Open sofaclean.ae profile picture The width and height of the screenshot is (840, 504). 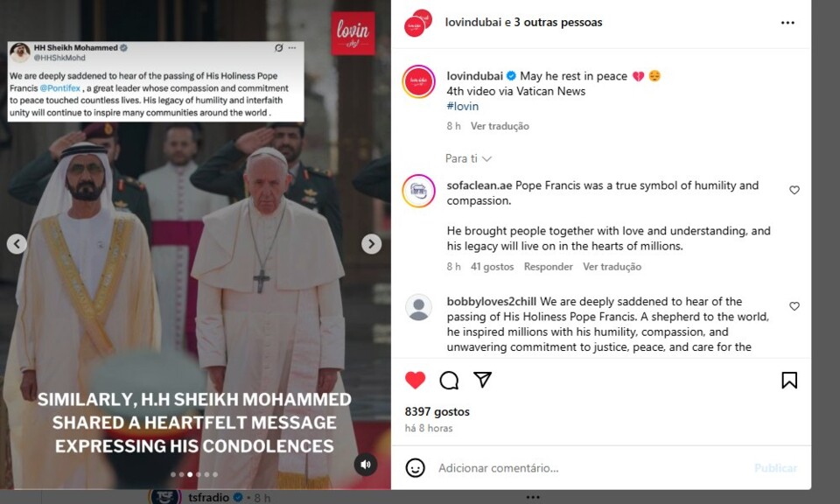point(418,191)
